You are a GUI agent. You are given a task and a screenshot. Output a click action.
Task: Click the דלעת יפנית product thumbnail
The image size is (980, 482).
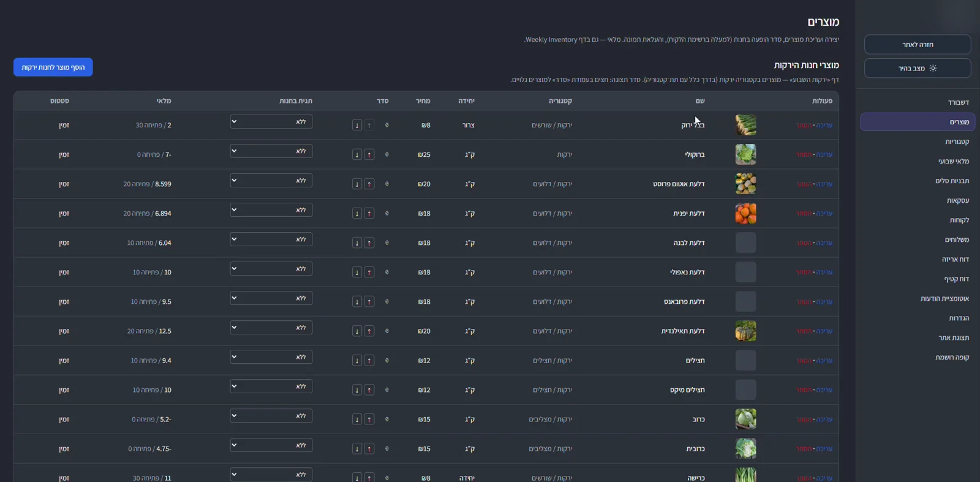click(x=745, y=213)
